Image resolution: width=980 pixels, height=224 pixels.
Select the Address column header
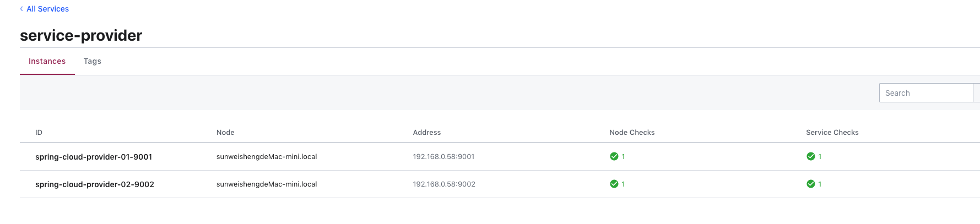tap(427, 133)
